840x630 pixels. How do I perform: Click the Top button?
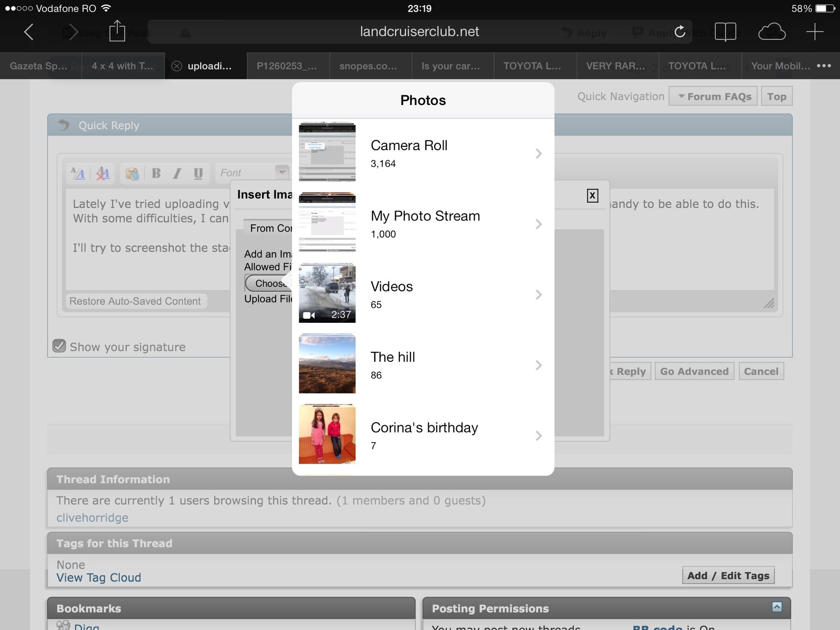(x=776, y=97)
